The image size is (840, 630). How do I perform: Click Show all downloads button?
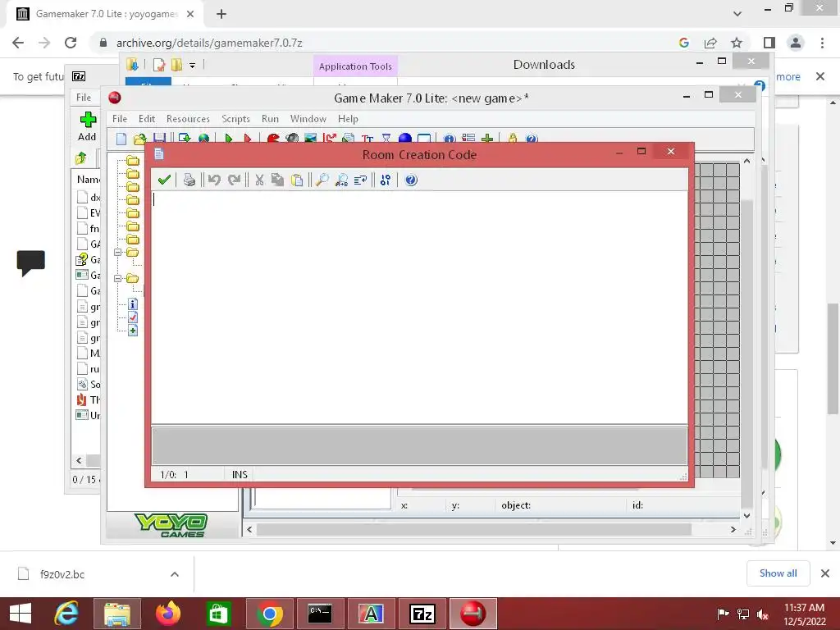(x=778, y=573)
